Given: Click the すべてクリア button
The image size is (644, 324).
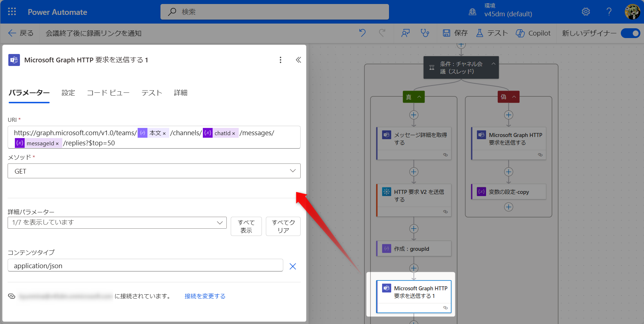Looking at the screenshot, I should (x=283, y=226).
